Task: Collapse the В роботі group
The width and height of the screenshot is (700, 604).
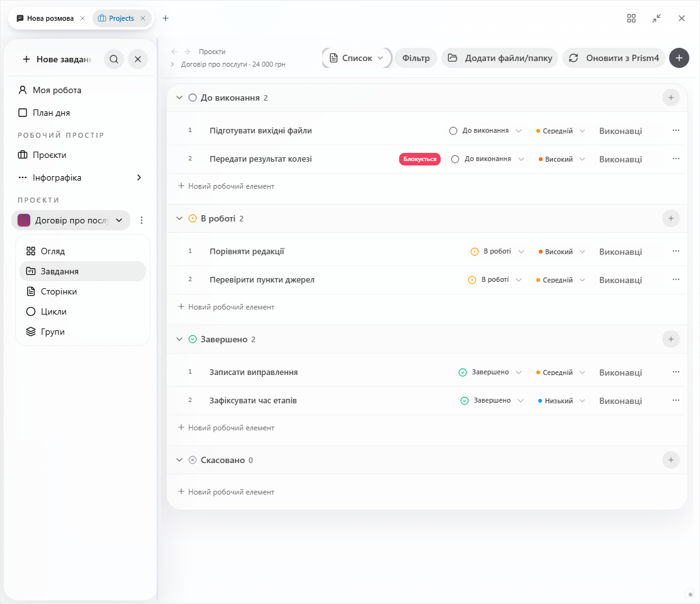Action: (179, 218)
